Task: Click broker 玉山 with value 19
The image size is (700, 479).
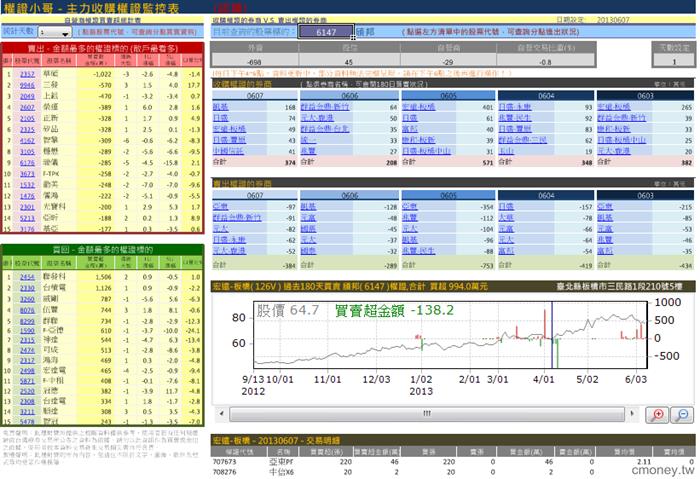Action: click(506, 151)
